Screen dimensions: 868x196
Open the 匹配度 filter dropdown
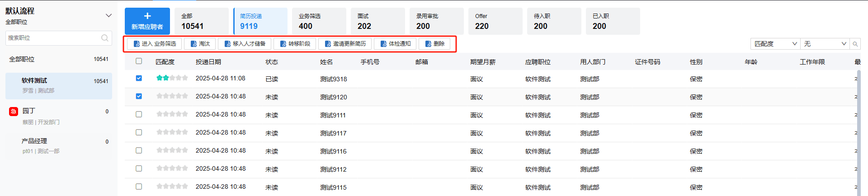tap(775, 44)
